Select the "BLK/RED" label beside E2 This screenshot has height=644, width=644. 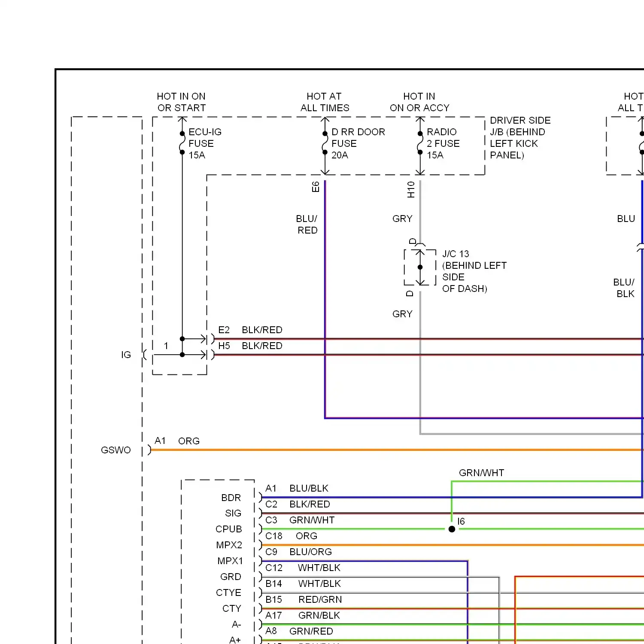(262, 330)
